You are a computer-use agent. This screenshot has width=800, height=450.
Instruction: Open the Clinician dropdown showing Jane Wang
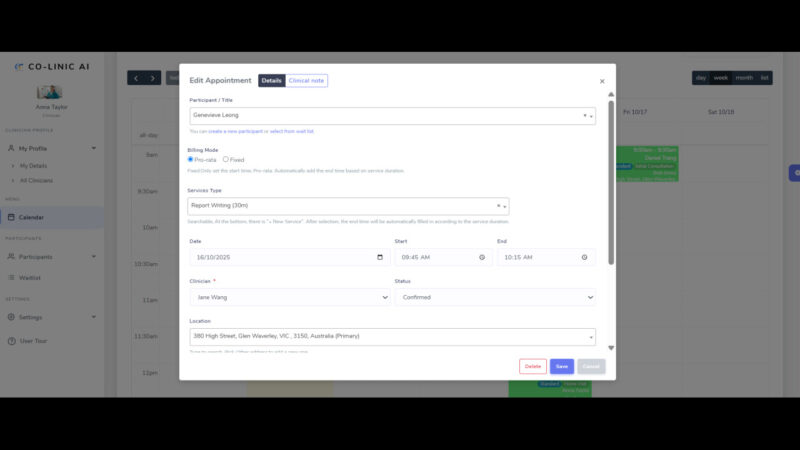tap(290, 297)
